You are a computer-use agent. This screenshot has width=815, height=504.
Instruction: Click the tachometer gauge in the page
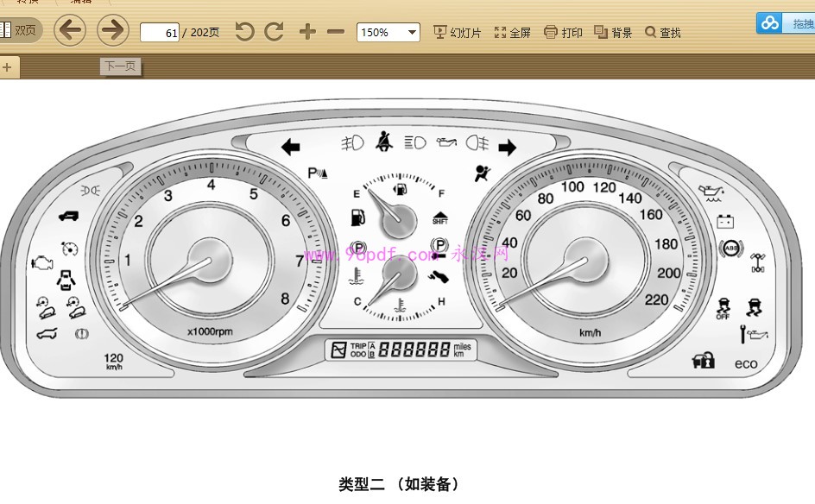coord(212,260)
